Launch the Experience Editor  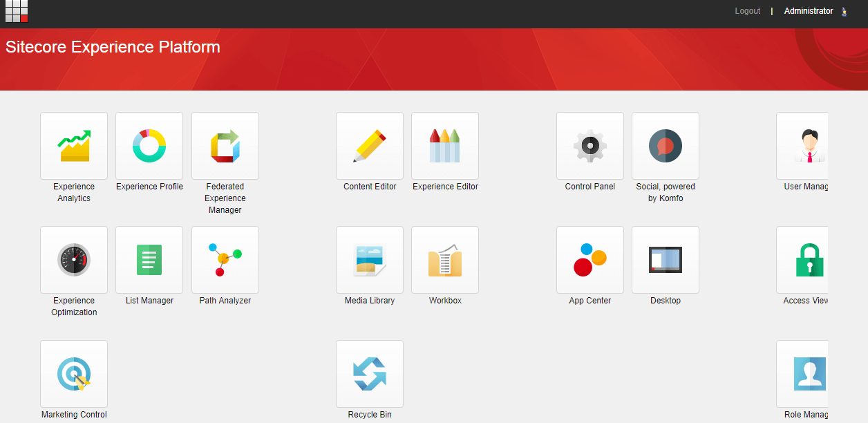click(445, 146)
